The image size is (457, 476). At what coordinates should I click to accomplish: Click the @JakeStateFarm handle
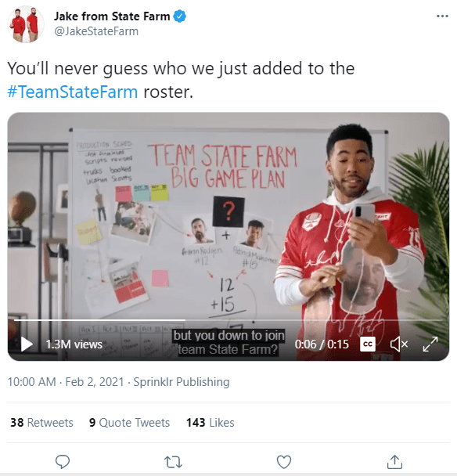[96, 31]
